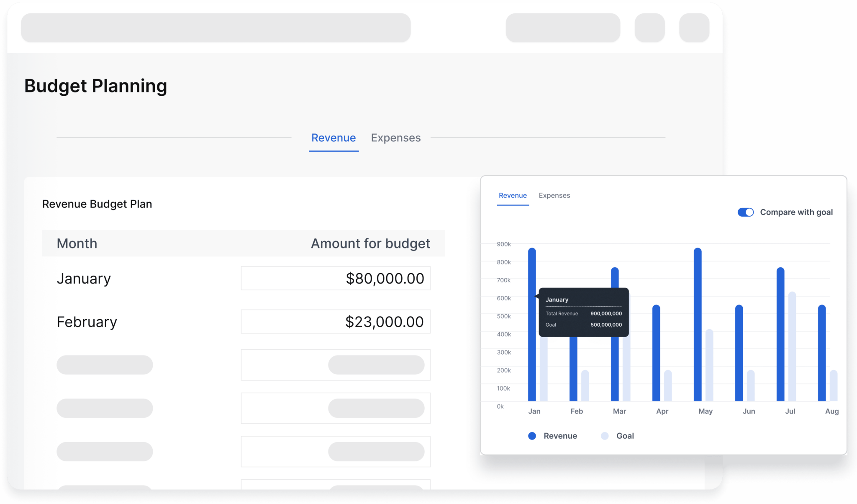This screenshot has height=504, width=857.
Task: Click the circular avatar icon at top right
Action: [693, 27]
